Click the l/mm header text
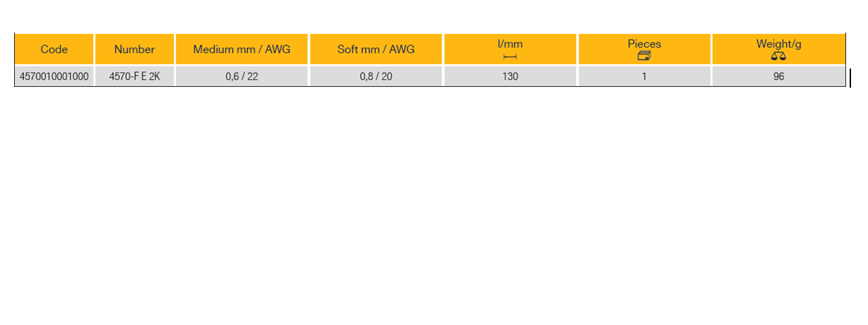Viewport: 868px width, 325px height. [x=510, y=45]
